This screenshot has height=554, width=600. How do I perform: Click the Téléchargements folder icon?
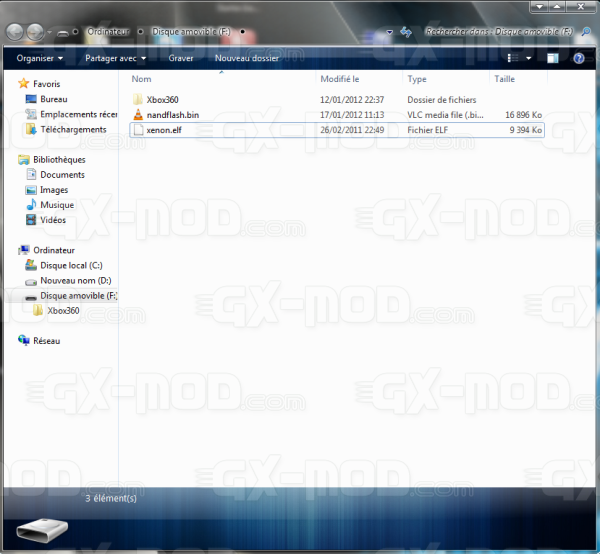pyautogui.click(x=31, y=129)
